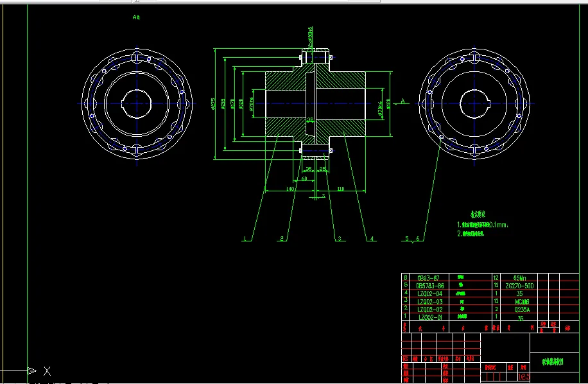This screenshot has width=588, height=384.
Task: Select requirement line 1 containing 0.1mm
Action: pos(483,225)
